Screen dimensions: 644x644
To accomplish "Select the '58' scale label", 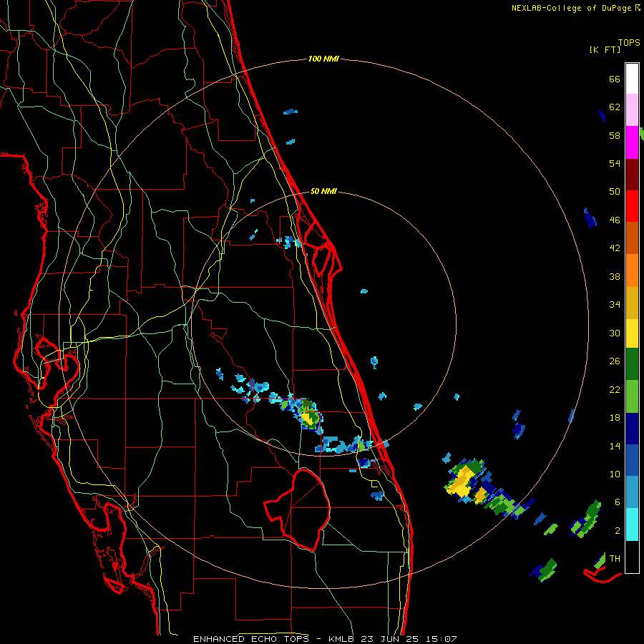I will (615, 135).
